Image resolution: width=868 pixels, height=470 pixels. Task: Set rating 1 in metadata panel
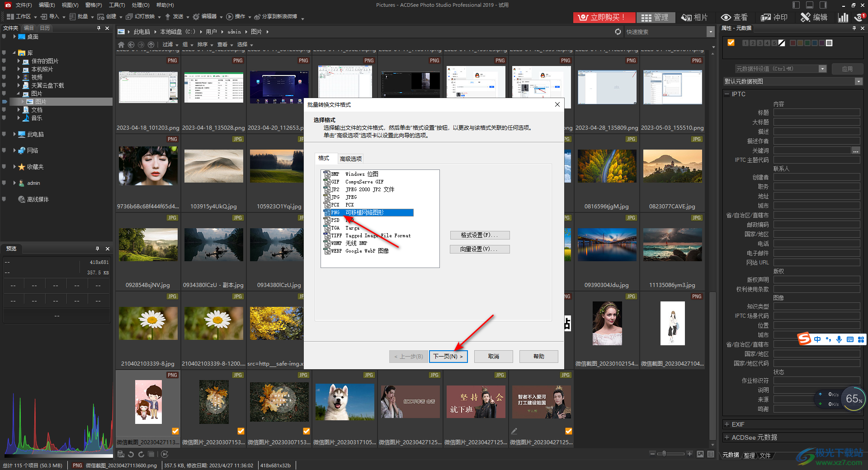[x=745, y=43]
